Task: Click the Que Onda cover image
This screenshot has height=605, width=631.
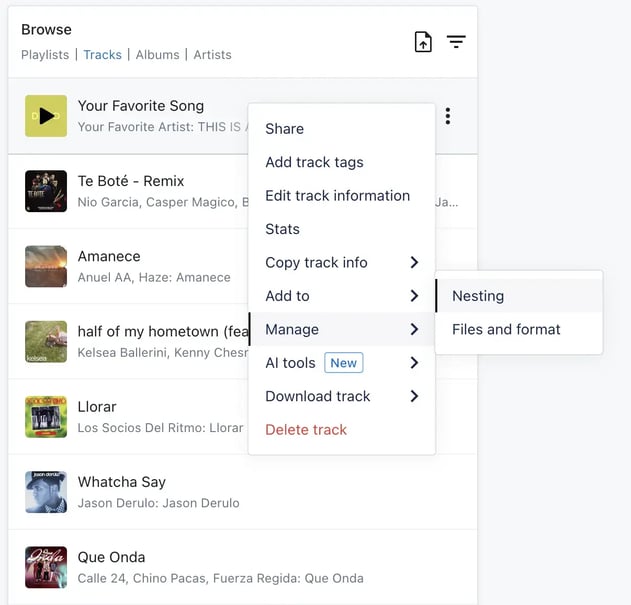Action: pyautogui.click(x=46, y=567)
